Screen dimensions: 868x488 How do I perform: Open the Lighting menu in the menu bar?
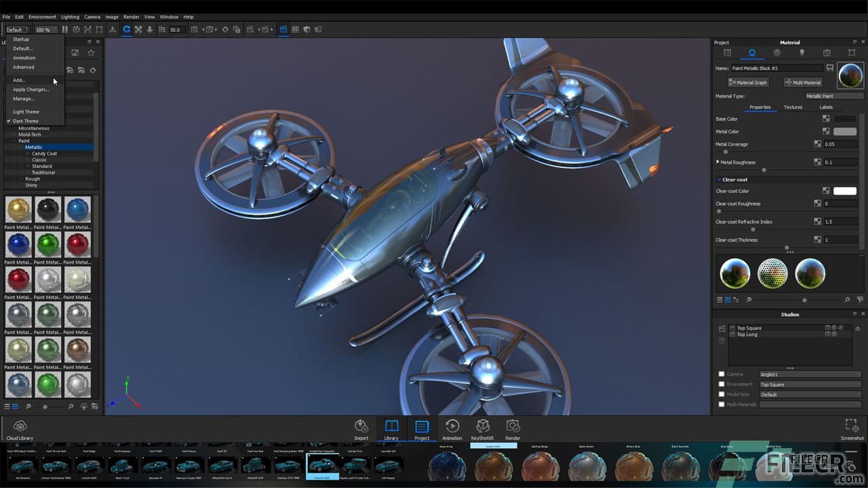70,16
